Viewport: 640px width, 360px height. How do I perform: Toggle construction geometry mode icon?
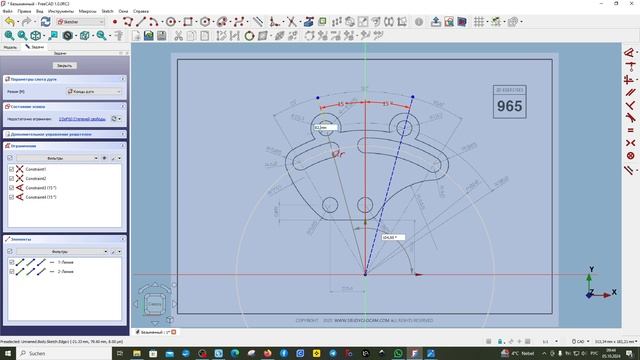[258, 22]
